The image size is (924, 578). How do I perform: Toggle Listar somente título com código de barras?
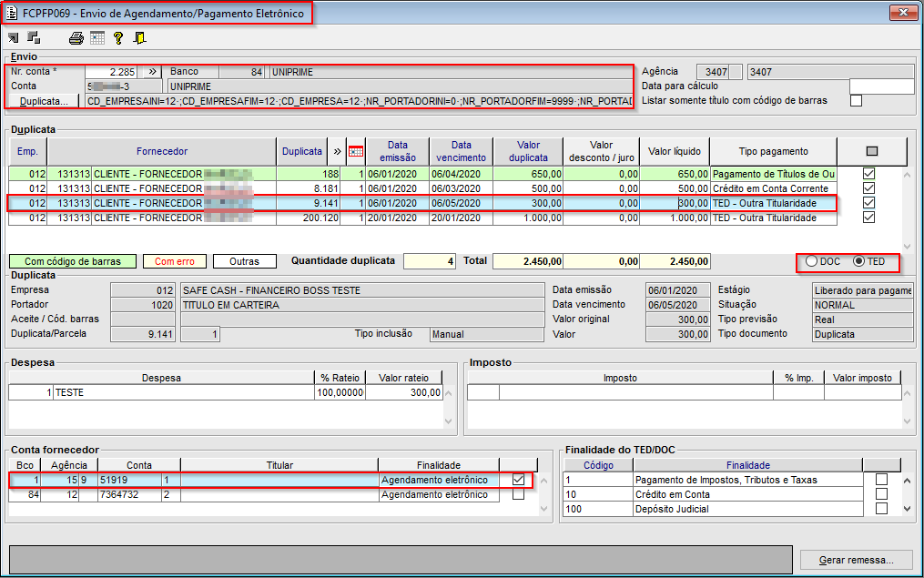click(x=857, y=101)
